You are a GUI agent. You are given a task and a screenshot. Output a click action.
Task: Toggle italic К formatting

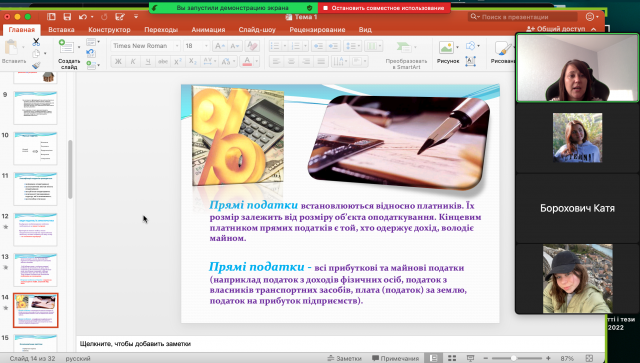pos(133,62)
